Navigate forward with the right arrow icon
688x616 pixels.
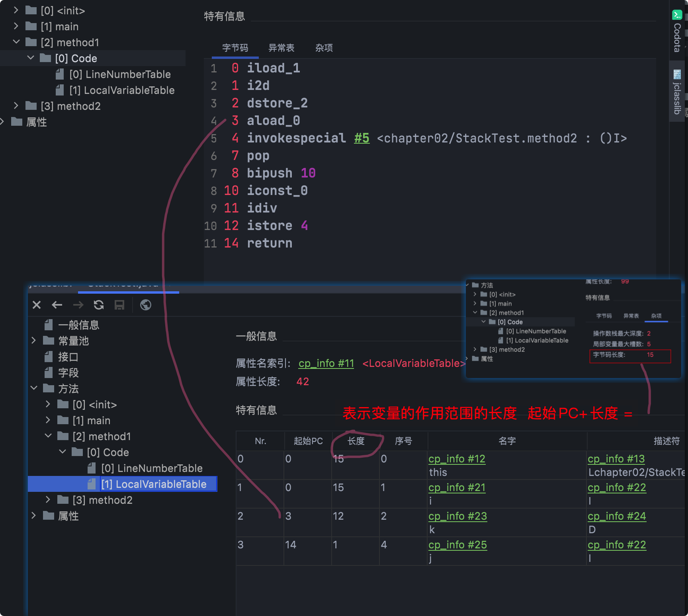tap(78, 305)
